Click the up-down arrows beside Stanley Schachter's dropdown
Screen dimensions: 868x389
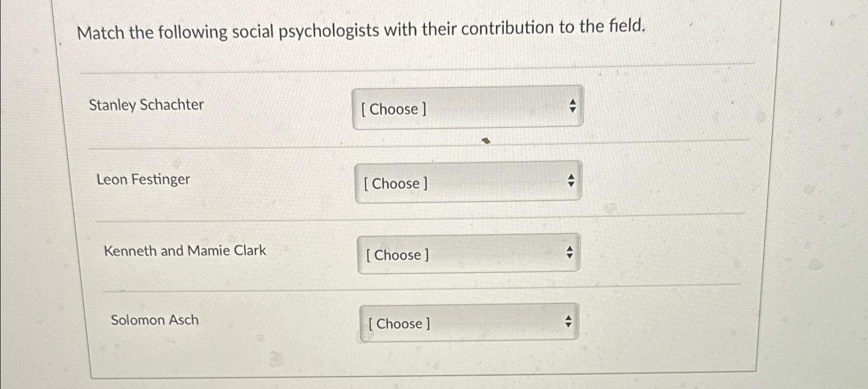click(573, 105)
